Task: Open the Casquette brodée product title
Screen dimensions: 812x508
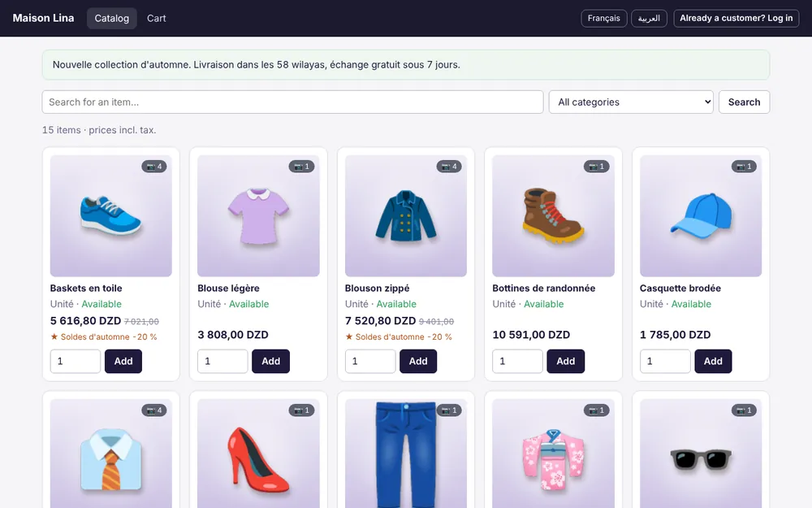Action: tap(680, 289)
